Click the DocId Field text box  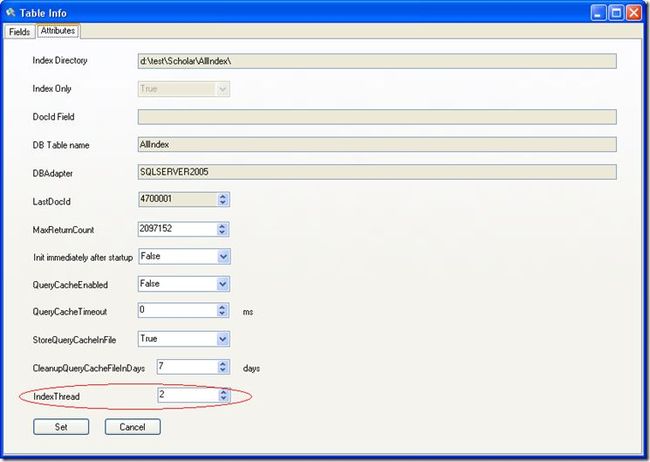click(x=377, y=117)
